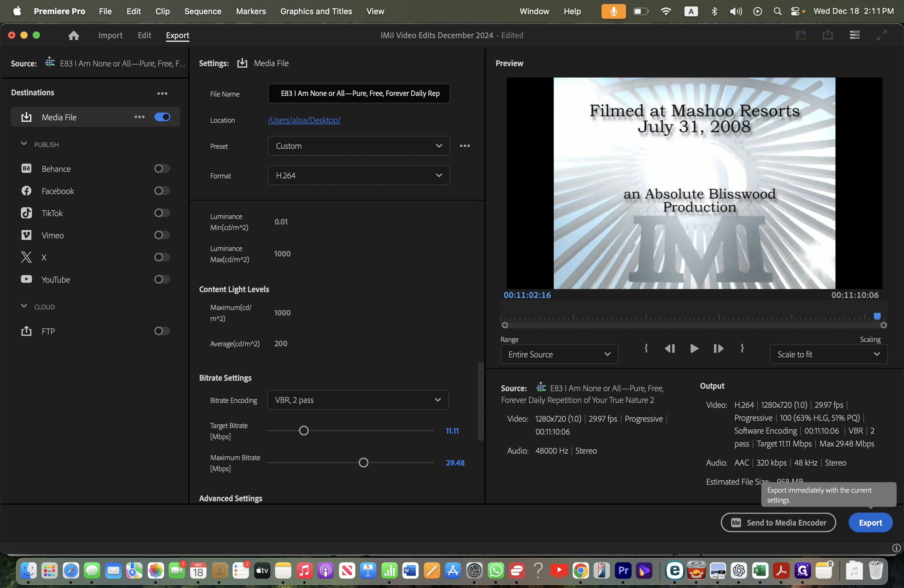
Task: Click the Media File destination icon
Action: pos(26,117)
